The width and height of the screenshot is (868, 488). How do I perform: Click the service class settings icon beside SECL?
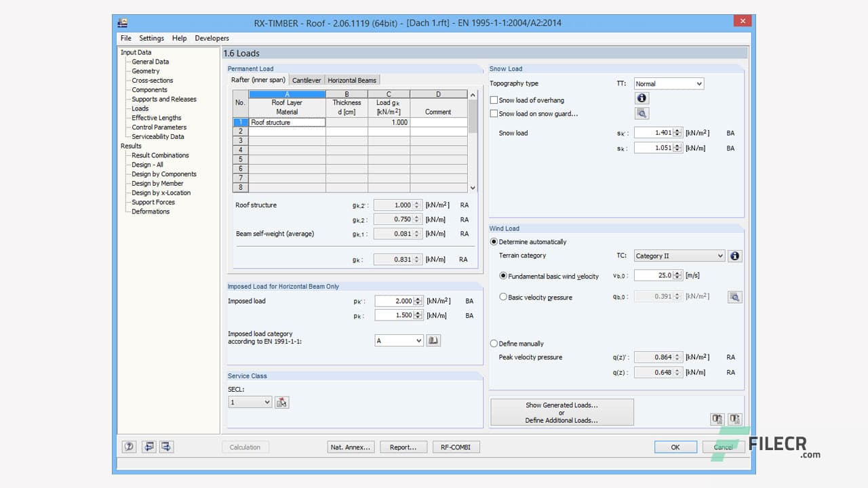(281, 401)
